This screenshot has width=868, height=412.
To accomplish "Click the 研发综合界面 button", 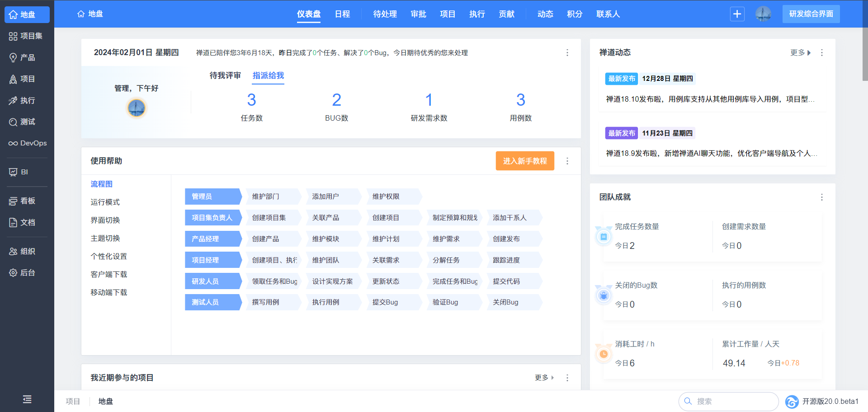I will (x=811, y=14).
